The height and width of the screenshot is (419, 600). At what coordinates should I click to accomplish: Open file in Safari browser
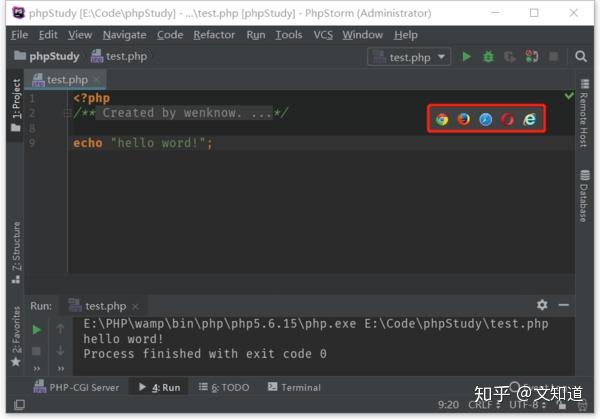coord(486,119)
